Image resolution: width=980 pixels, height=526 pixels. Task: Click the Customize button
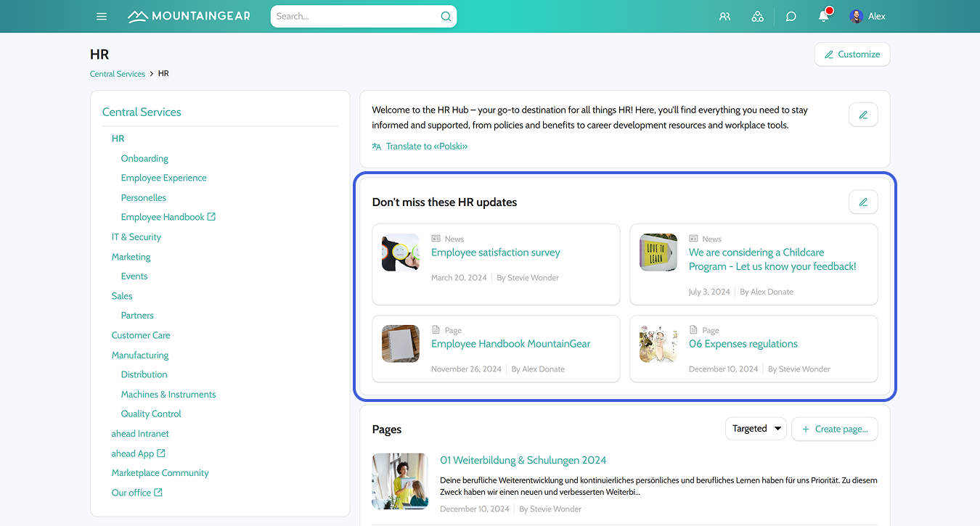click(852, 54)
